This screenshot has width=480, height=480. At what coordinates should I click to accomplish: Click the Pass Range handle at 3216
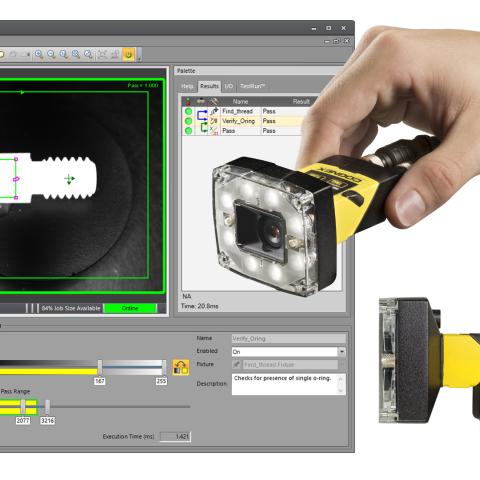47,407
